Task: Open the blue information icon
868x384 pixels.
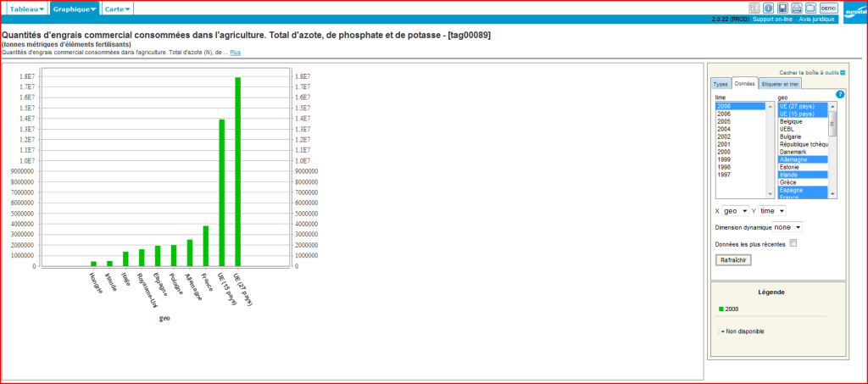Action: point(768,8)
